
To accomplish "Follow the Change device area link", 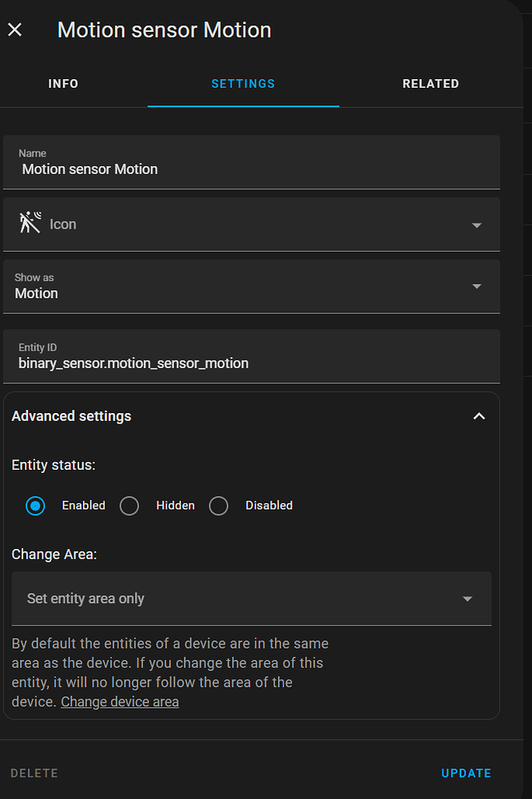I will click(x=120, y=702).
